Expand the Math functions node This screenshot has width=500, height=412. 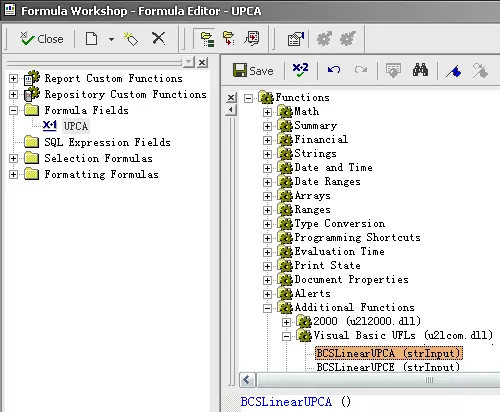(267, 112)
